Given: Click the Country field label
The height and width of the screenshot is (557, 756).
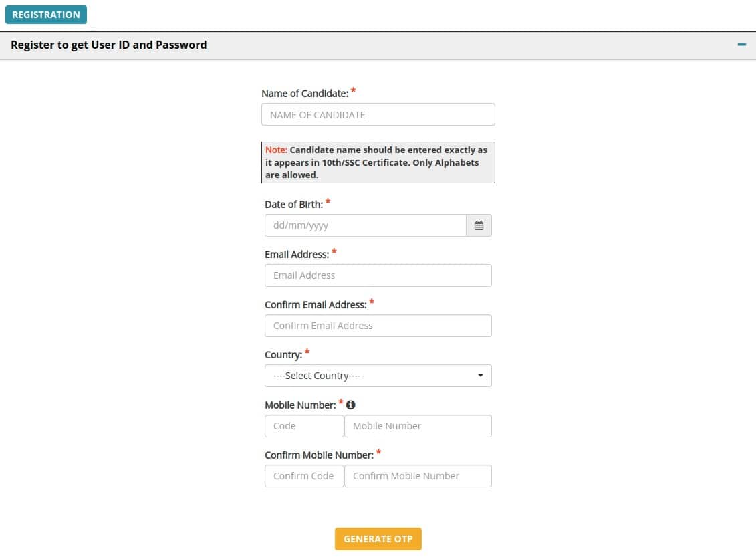Looking at the screenshot, I should click(281, 354).
